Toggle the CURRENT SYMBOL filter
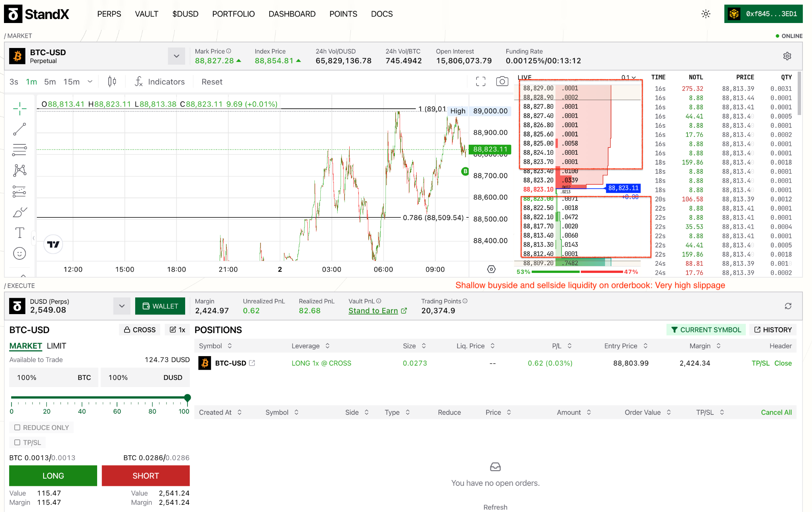 tap(706, 330)
